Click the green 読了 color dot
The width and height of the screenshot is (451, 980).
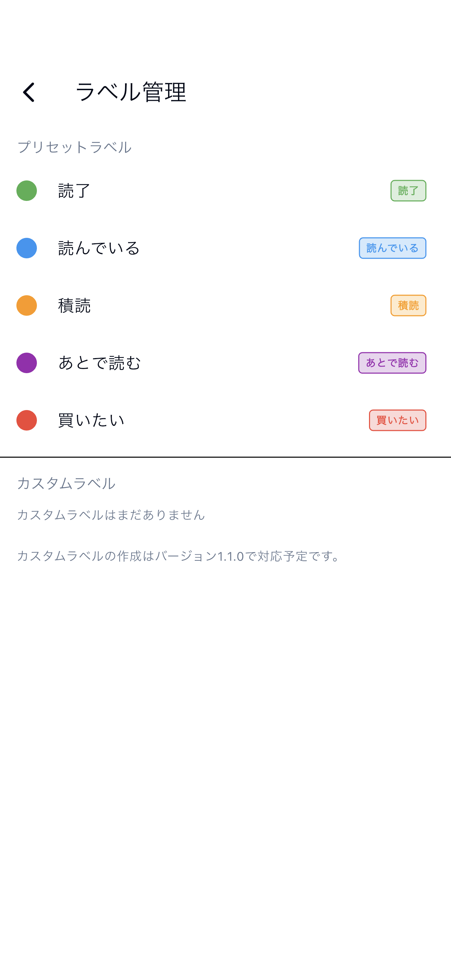(x=27, y=191)
